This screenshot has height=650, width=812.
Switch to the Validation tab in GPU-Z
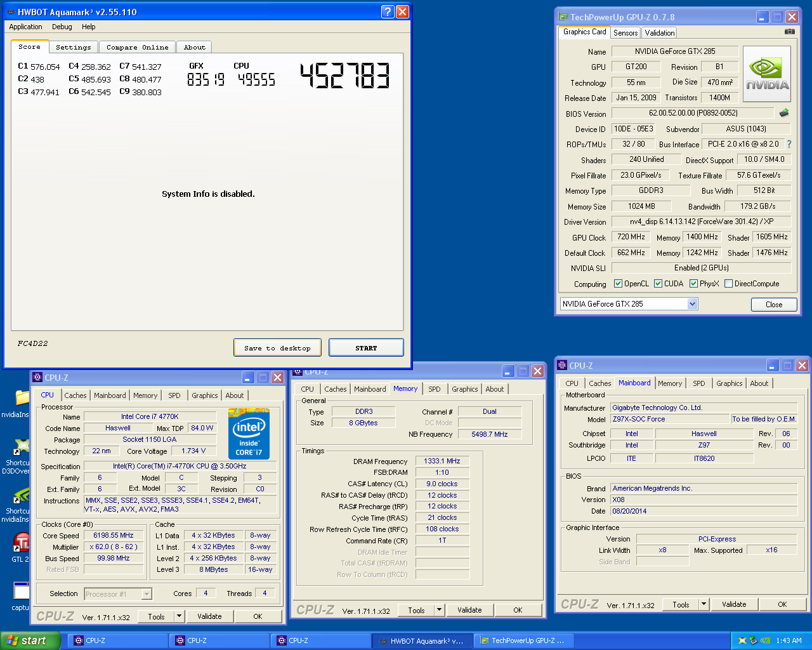pyautogui.click(x=660, y=33)
